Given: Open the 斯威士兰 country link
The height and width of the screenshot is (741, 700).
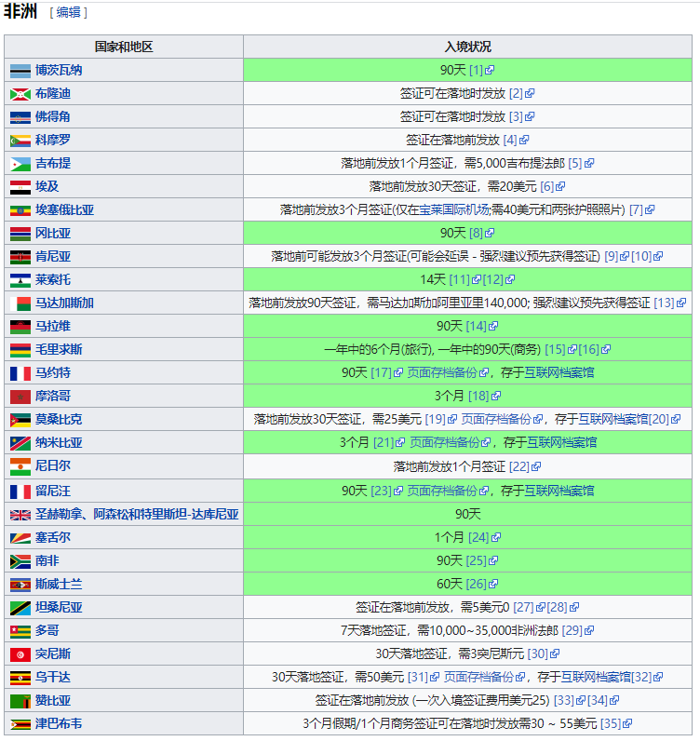Looking at the screenshot, I should coord(59,584).
